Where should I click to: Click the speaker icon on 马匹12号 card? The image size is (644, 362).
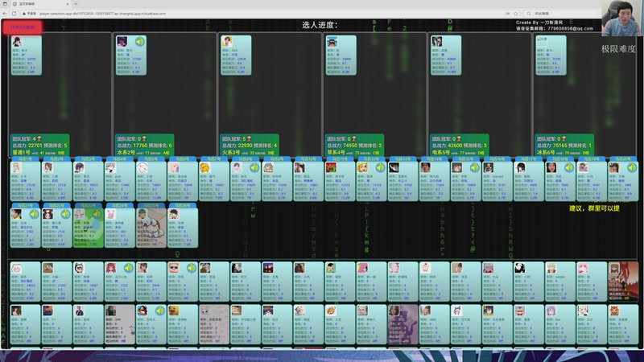coord(380,167)
